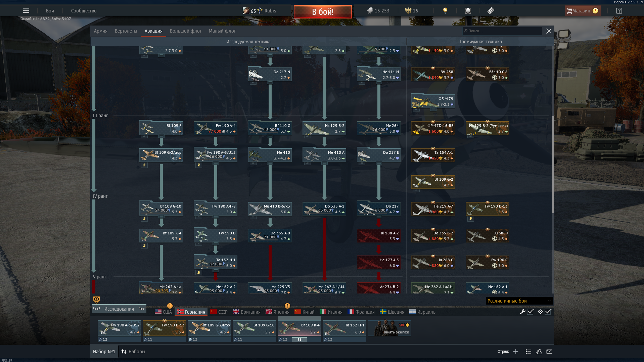Select Италия nation tab

coord(331,312)
